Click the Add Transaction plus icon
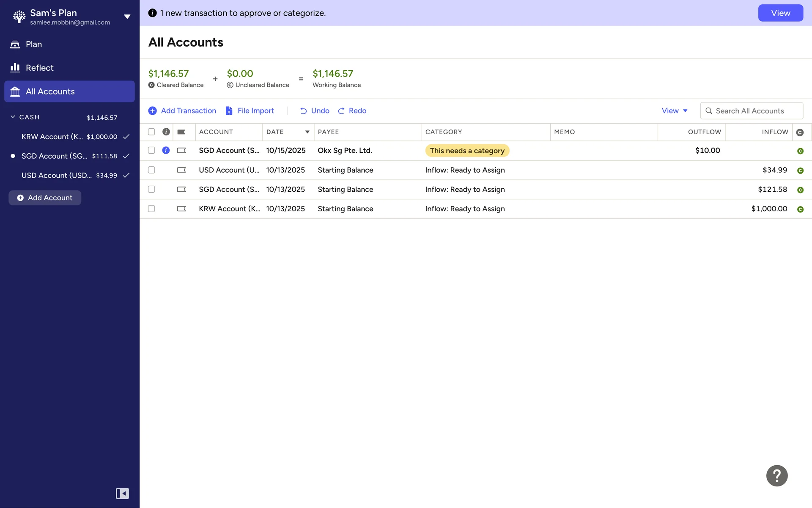This screenshot has height=508, width=812. (x=152, y=111)
